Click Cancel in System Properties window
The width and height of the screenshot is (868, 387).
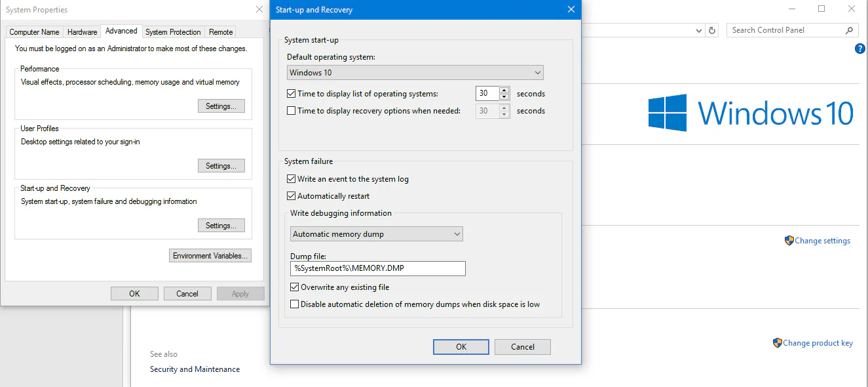(x=187, y=294)
